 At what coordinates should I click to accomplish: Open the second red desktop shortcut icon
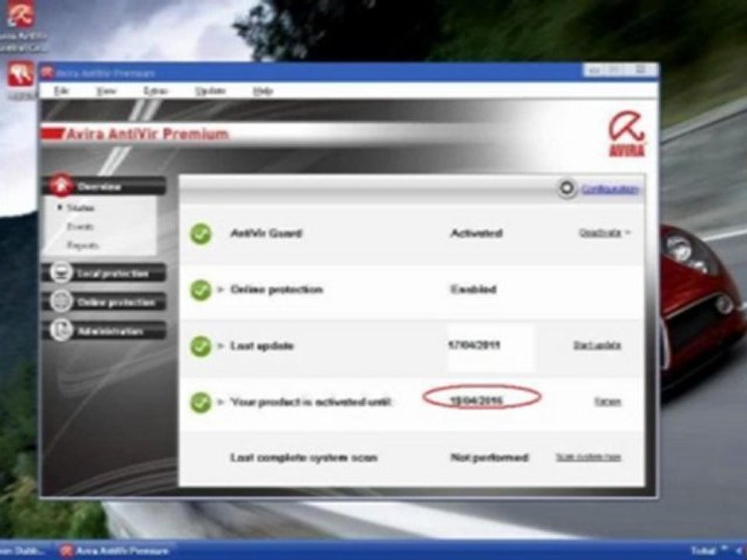coord(20,75)
